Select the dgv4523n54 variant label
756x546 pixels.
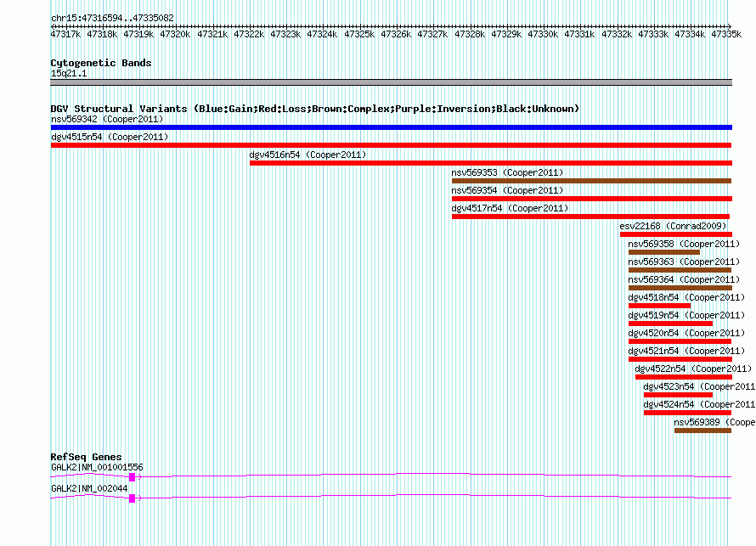pyautogui.click(x=699, y=386)
